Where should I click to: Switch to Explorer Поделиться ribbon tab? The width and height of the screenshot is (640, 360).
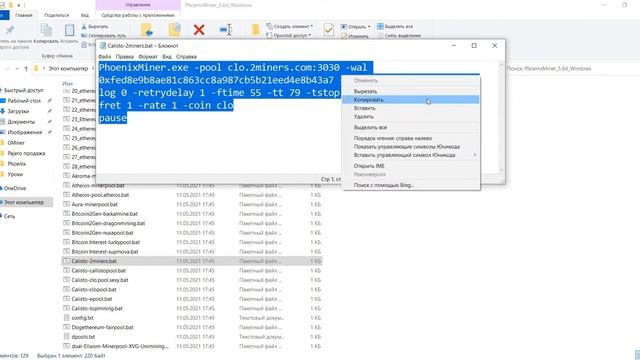57,15
